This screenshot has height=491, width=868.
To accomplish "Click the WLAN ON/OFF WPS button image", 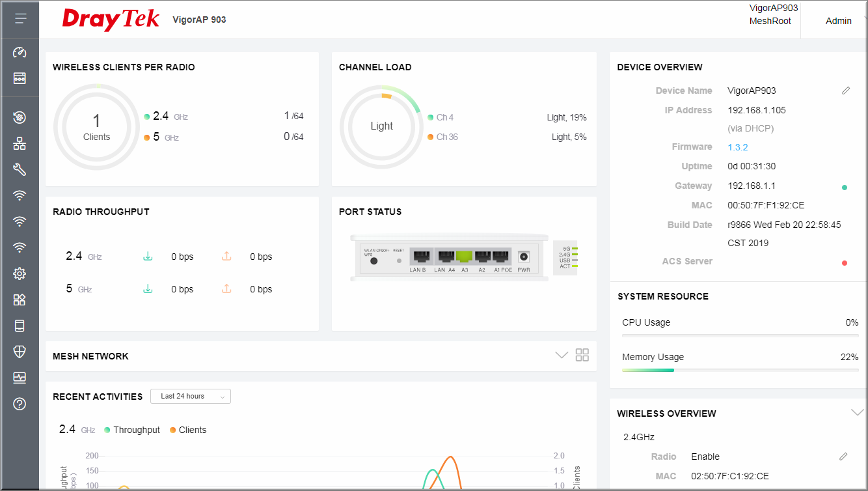I will pyautogui.click(x=374, y=260).
